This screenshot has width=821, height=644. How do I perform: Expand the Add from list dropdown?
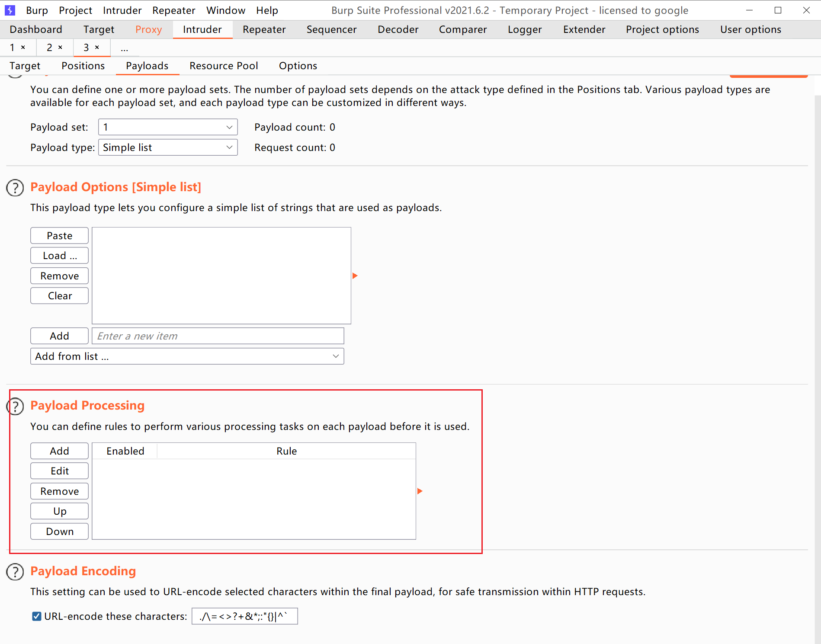click(x=187, y=356)
